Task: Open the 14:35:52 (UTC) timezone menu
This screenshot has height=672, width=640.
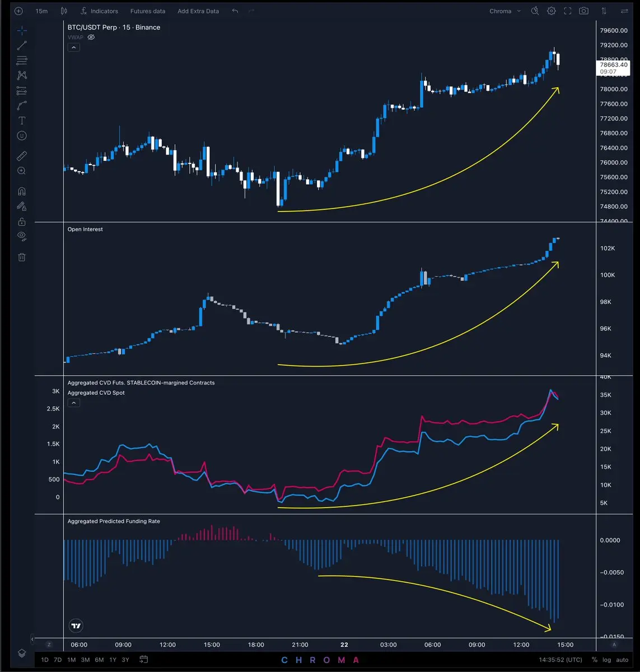Action: pyautogui.click(x=560, y=660)
